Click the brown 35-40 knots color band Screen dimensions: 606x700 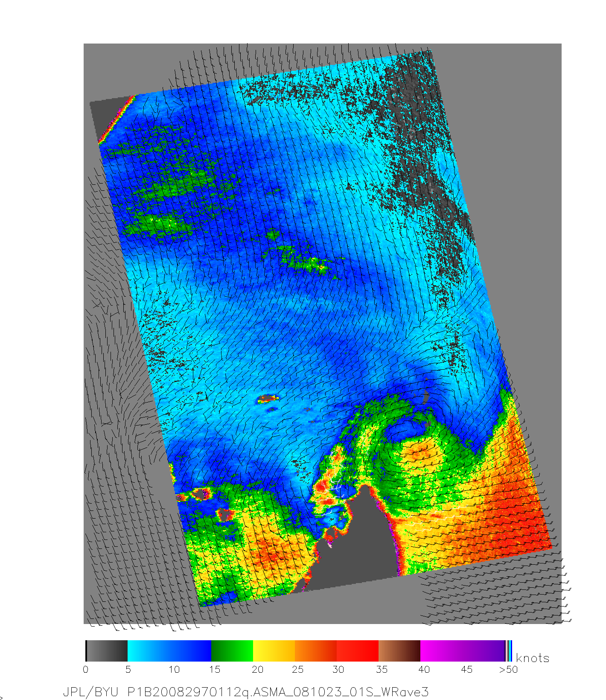click(x=400, y=651)
